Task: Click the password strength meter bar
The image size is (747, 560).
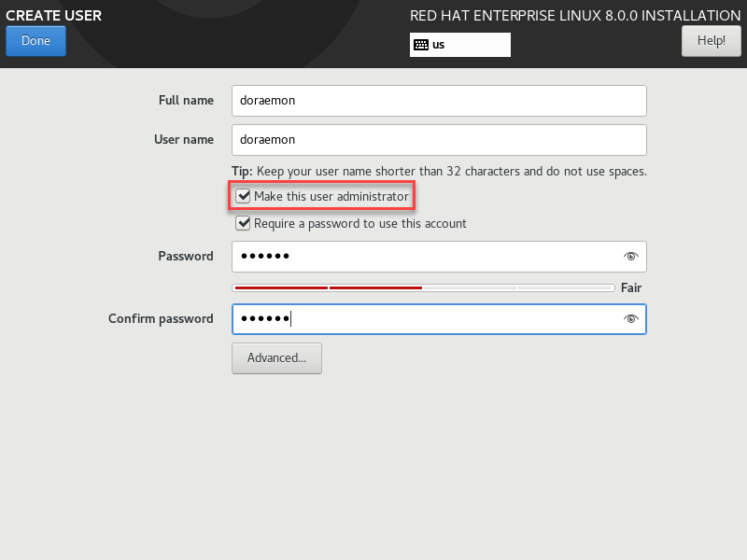Action: coord(423,287)
